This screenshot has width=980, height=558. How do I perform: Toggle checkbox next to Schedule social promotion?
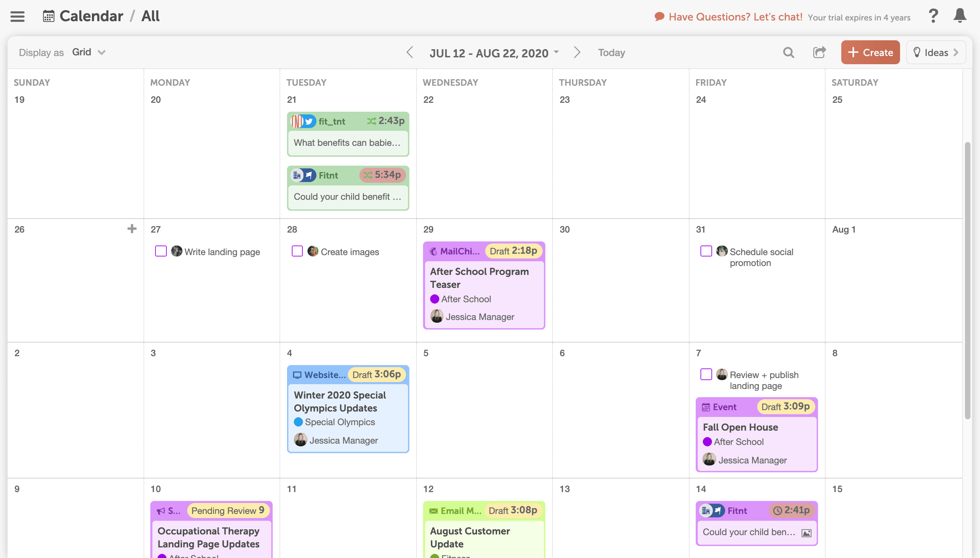(707, 251)
